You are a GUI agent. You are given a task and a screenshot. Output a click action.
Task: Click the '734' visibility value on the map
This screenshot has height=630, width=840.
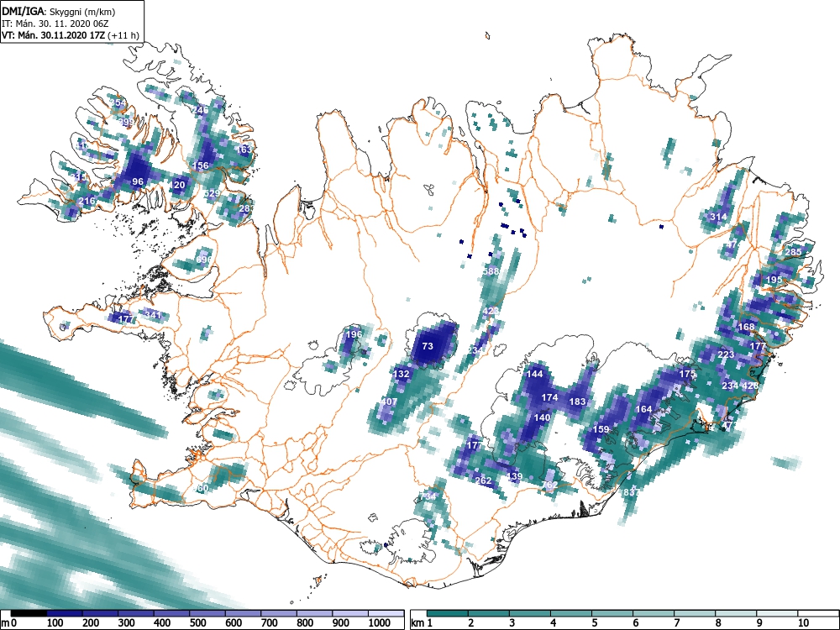pyautogui.click(x=428, y=496)
